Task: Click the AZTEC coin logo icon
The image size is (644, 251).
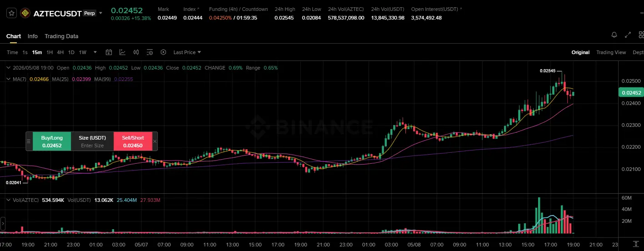Action: click(x=25, y=13)
